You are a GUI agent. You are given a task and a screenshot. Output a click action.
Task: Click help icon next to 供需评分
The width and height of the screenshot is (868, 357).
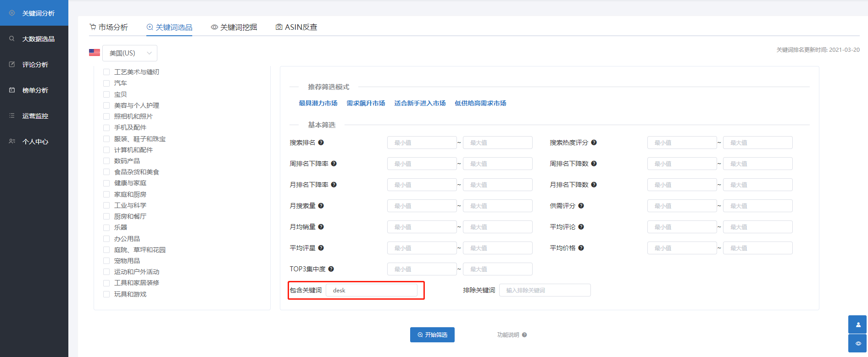pyautogui.click(x=581, y=206)
